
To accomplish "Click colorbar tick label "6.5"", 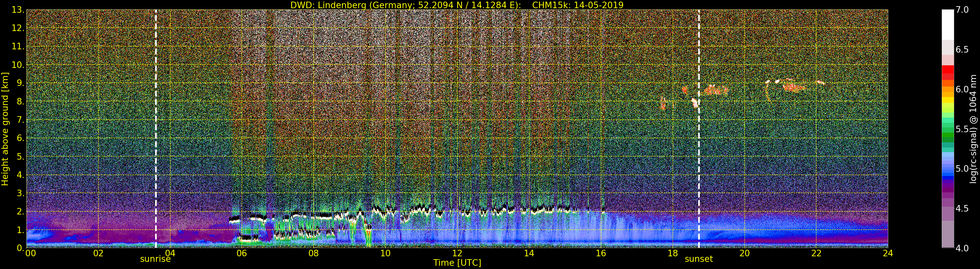I will coord(962,50).
